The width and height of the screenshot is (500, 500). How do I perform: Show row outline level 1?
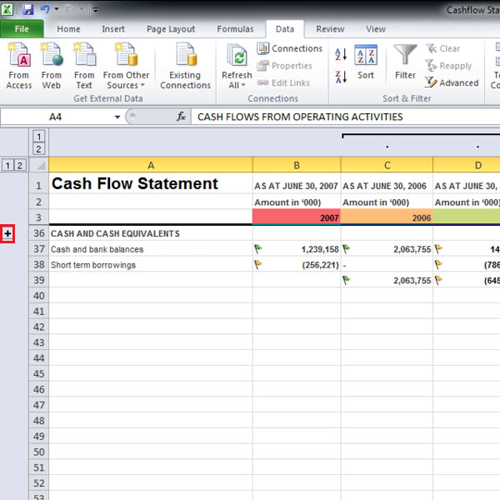[x=7, y=165]
